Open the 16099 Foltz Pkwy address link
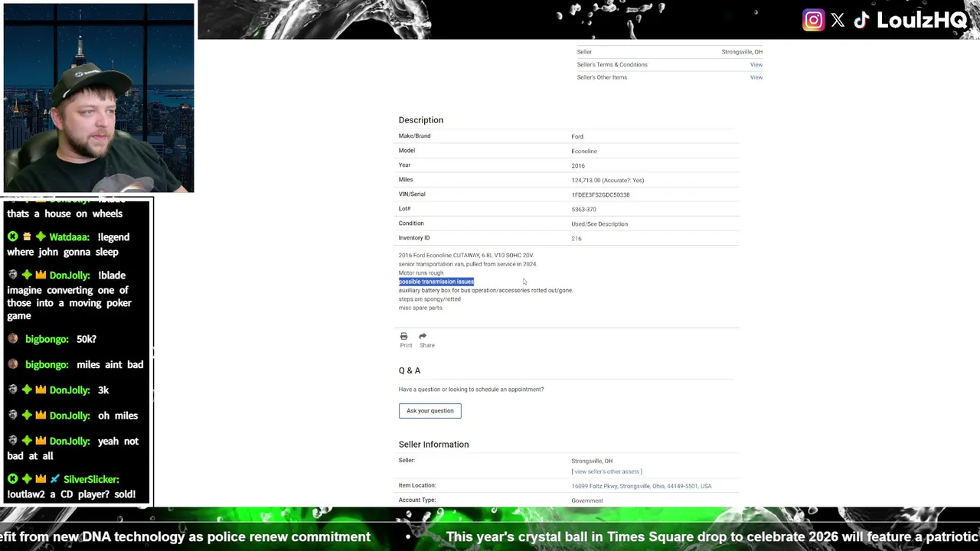This screenshot has width=980, height=551. point(642,486)
